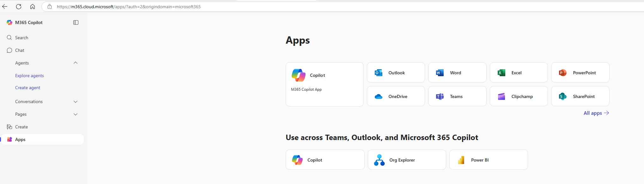Expand the Conversations section chevron
The height and width of the screenshot is (184, 644).
pos(76,101)
